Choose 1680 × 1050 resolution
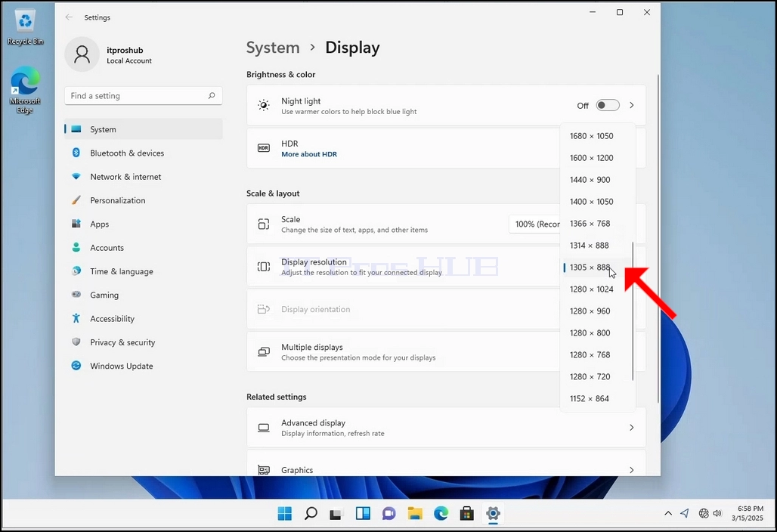The image size is (777, 532). tap(598, 136)
